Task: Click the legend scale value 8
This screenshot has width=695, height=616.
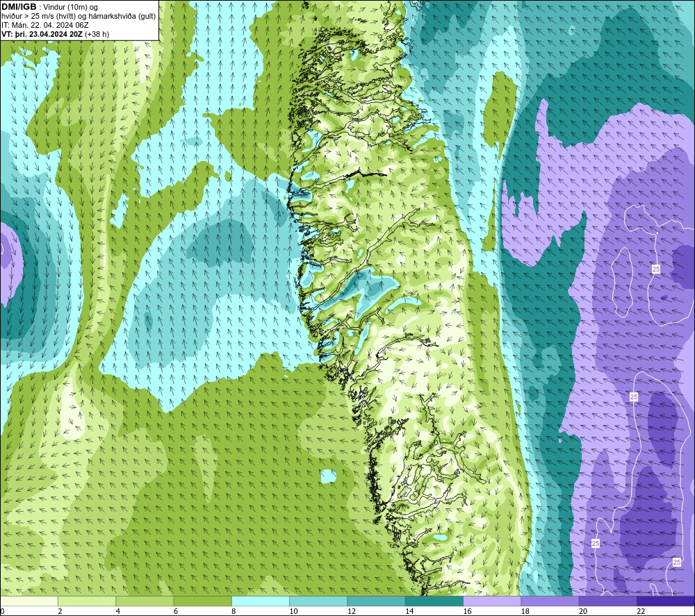Action: [234, 612]
